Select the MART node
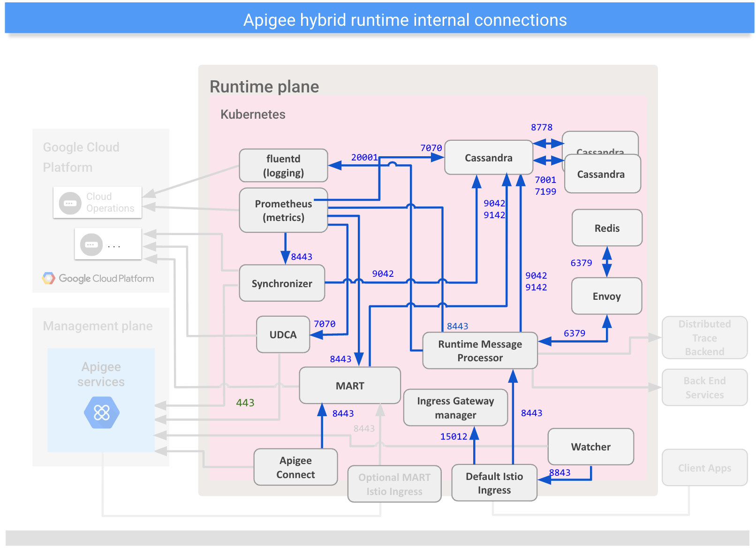 point(350,386)
